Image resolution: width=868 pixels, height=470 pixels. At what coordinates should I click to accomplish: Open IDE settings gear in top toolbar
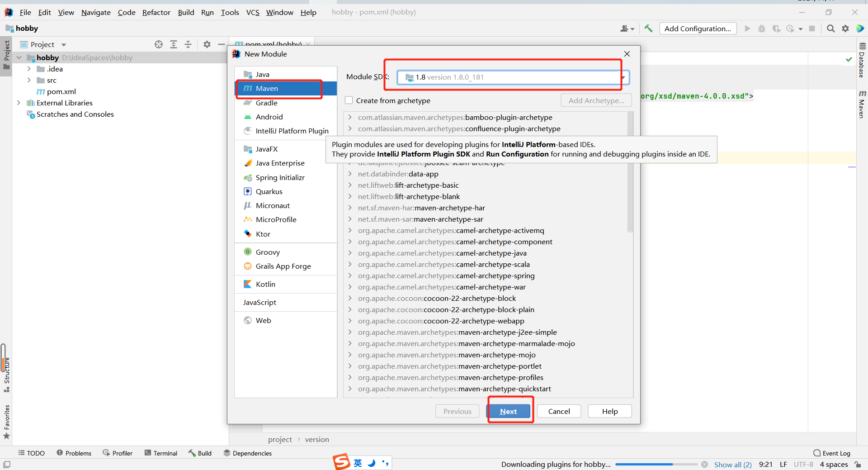pos(845,28)
